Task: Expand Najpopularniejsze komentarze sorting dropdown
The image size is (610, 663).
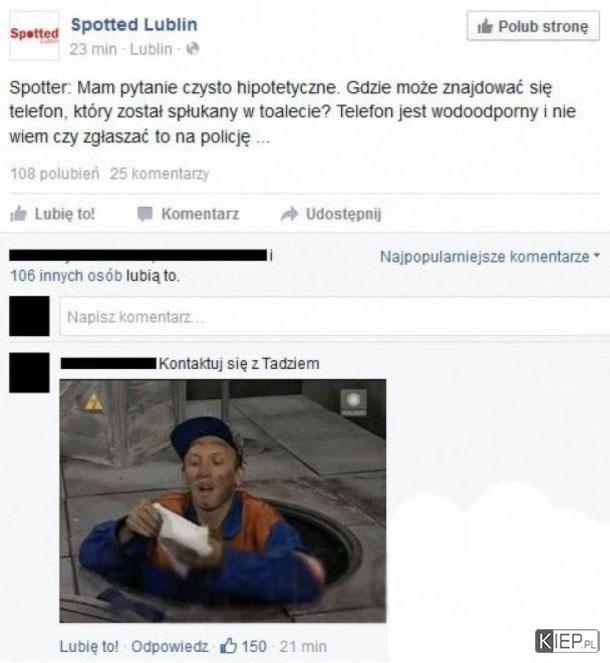Action: pos(490,256)
